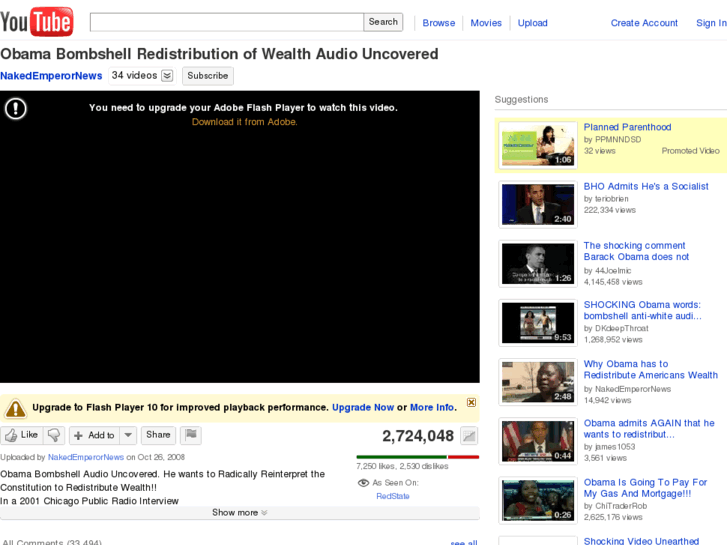Click the thumbnail with duration 0:44
Image resolution: width=727 pixels, height=545 pixels.
point(538,441)
